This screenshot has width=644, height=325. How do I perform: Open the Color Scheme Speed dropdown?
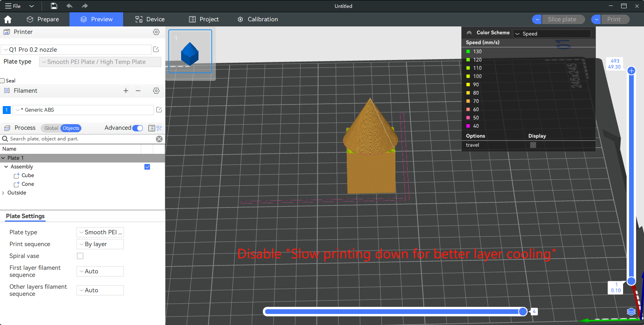pyautogui.click(x=552, y=34)
